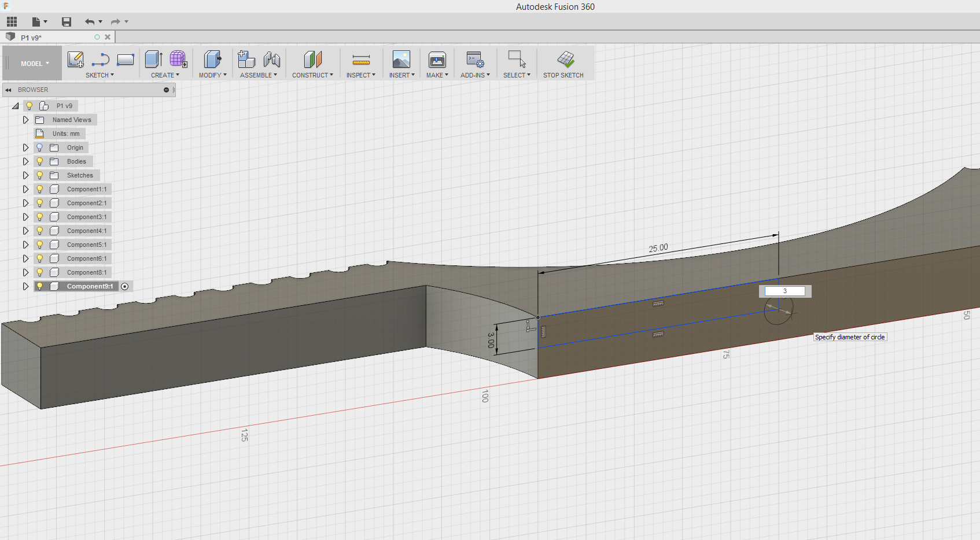Expand the Sketches folder
This screenshot has height=540, width=980.
25,175
